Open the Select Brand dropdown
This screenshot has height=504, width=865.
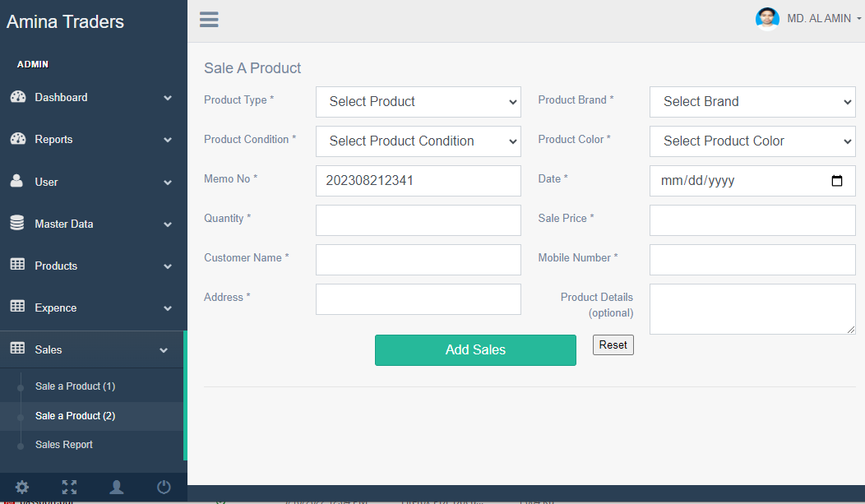[x=752, y=102]
